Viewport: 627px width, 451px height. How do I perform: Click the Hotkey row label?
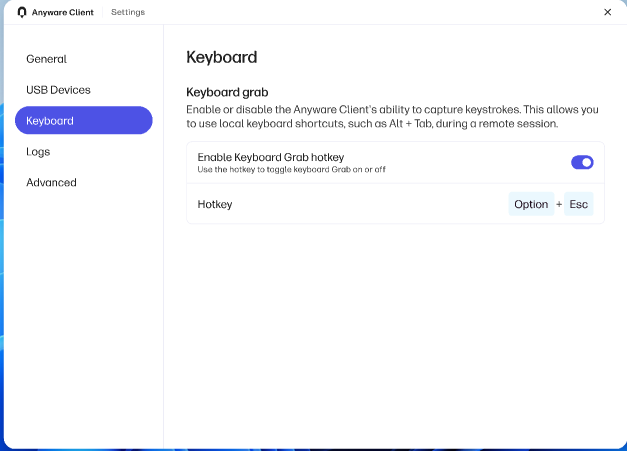tap(215, 204)
